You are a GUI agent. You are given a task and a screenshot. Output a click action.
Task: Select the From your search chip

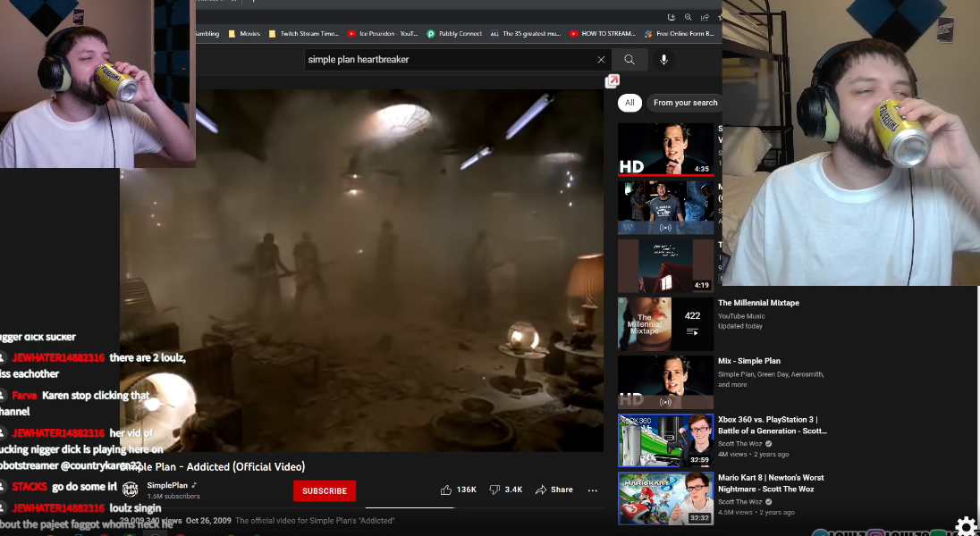click(x=684, y=103)
